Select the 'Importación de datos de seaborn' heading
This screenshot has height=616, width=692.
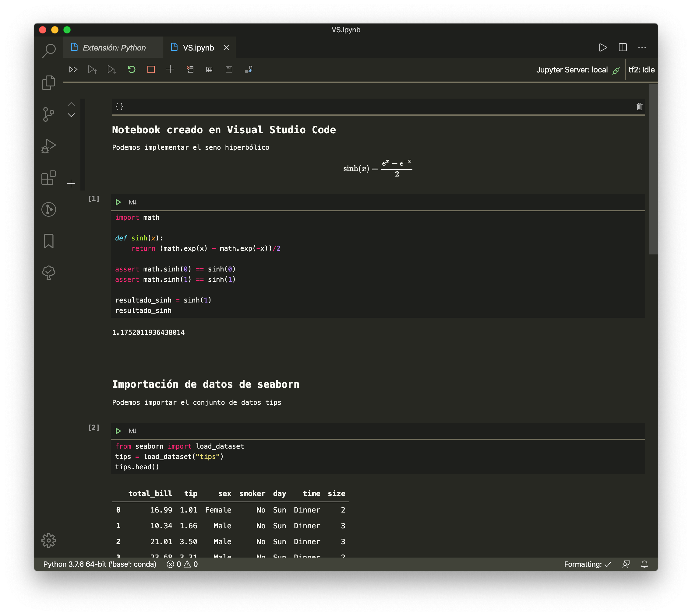point(206,384)
